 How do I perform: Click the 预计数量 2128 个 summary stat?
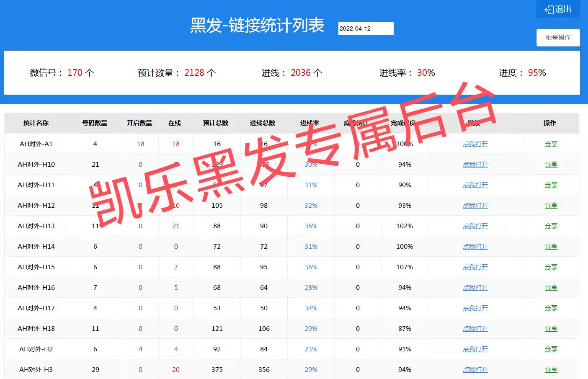(x=177, y=73)
